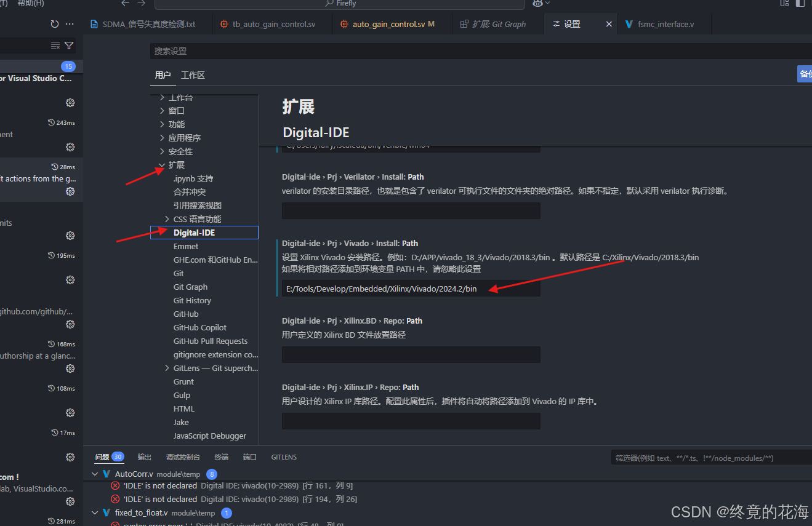Open gear for 'lab, VisualStudio.co...' extension

70,501
